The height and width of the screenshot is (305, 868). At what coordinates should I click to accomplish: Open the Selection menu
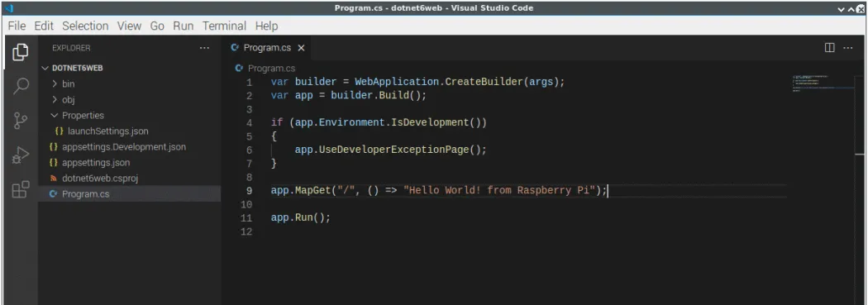click(x=85, y=26)
